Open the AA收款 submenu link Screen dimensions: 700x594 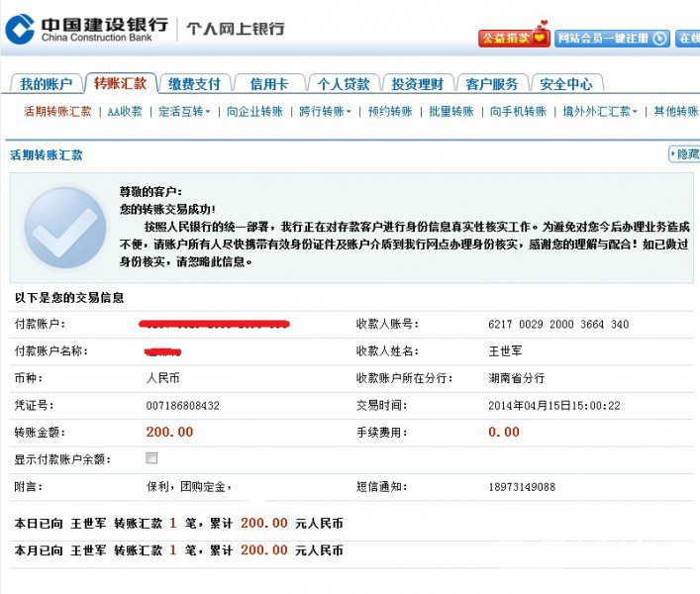(x=125, y=112)
